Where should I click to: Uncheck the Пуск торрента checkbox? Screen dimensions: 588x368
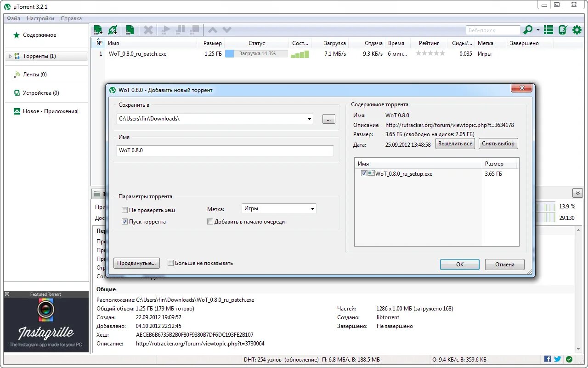click(124, 222)
